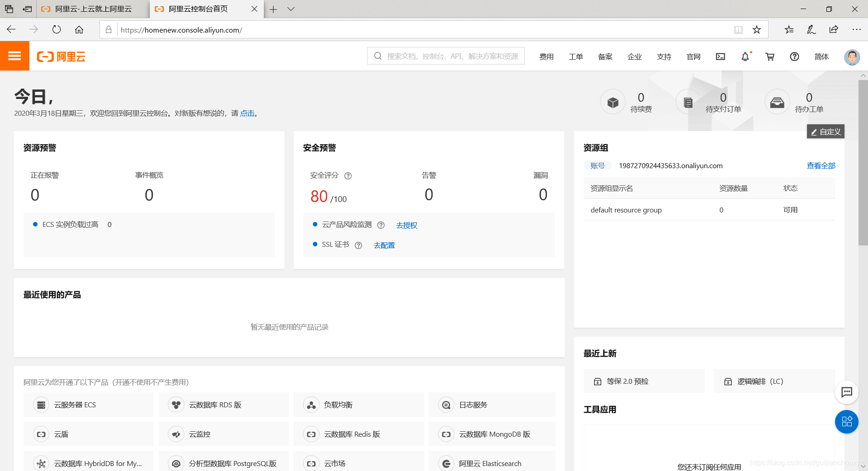The image size is (868, 471).
Task: Click the 待支付订单 document icon
Action: pyautogui.click(x=688, y=102)
